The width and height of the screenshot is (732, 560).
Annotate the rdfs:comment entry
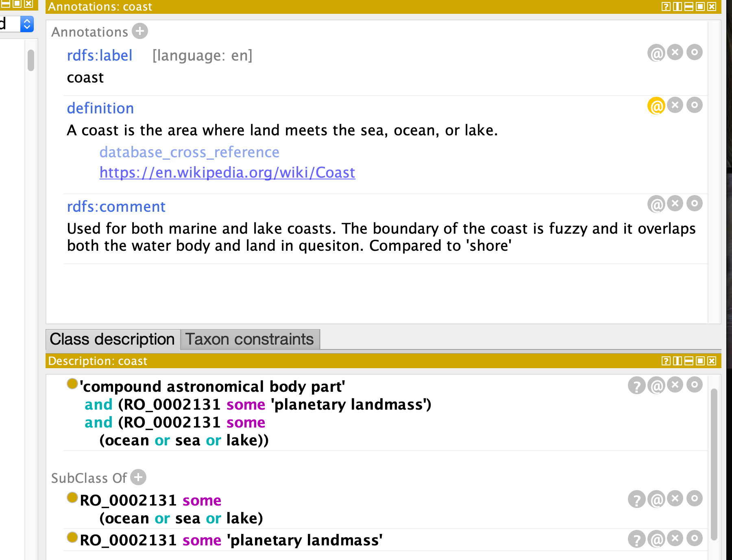(656, 204)
